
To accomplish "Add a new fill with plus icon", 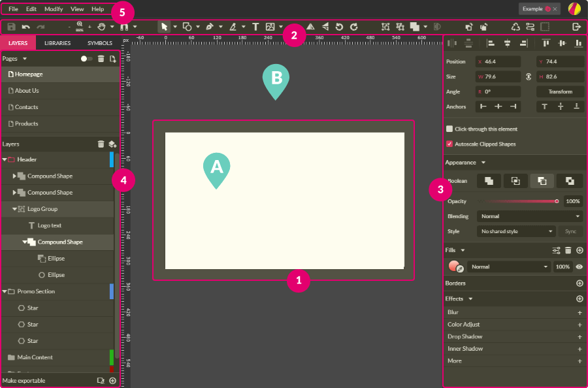I will pos(580,250).
